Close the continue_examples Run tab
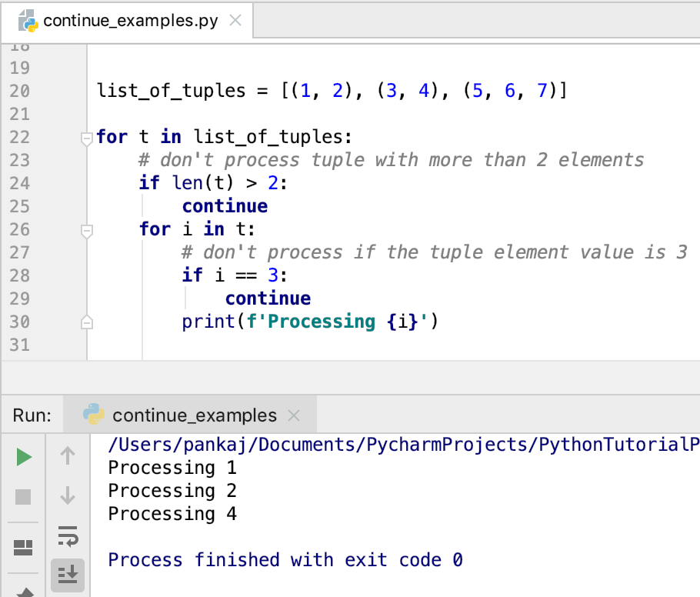700x597 pixels. (x=293, y=415)
